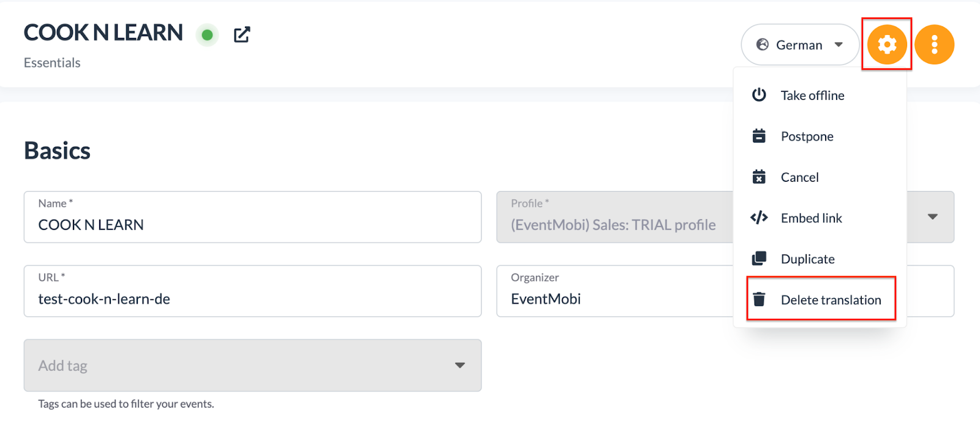Image resolution: width=980 pixels, height=421 pixels.
Task: Click the Duplicate copy icon
Action: point(759,258)
